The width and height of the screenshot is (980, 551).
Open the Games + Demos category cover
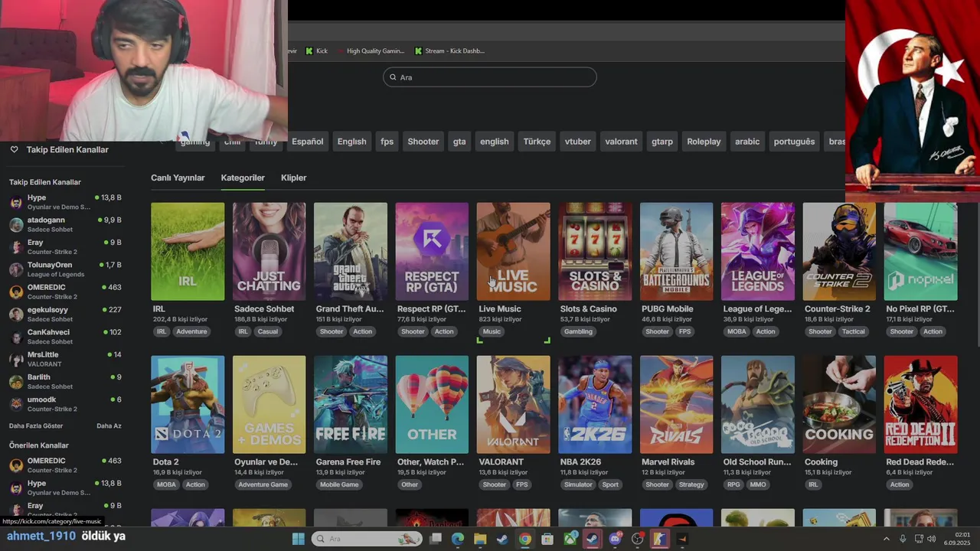point(269,404)
